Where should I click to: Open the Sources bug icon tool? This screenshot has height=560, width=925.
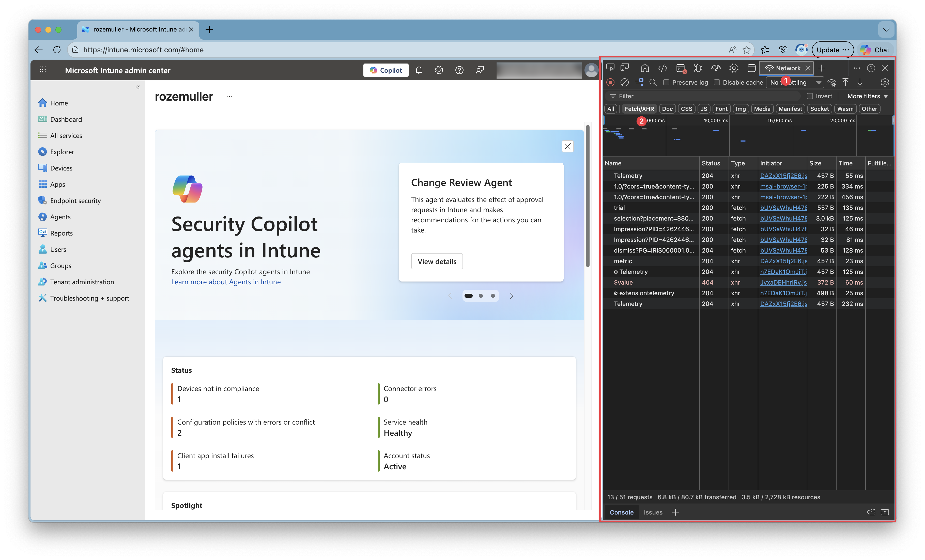698,68
